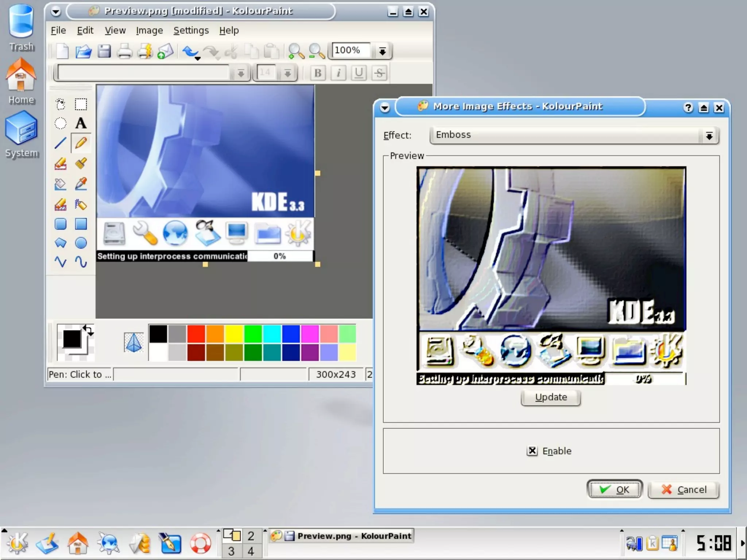Click the Mail envelope toolbar icon
The height and width of the screenshot is (560, 747).
click(165, 51)
